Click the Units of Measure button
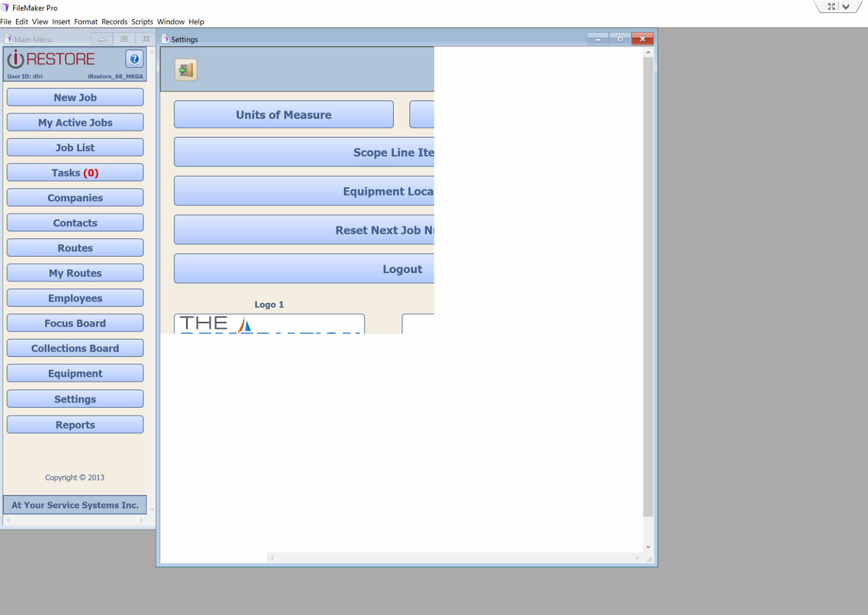 click(x=283, y=115)
